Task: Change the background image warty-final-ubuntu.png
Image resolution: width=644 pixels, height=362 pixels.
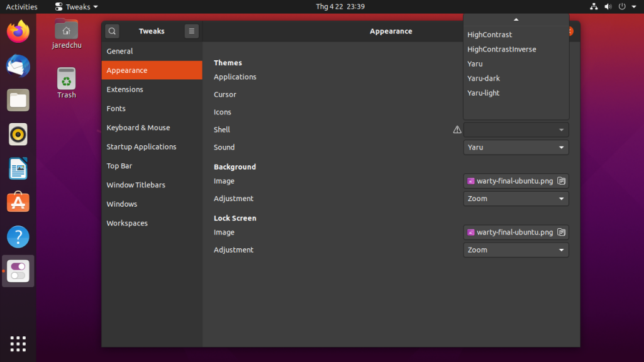Action: pyautogui.click(x=511, y=180)
